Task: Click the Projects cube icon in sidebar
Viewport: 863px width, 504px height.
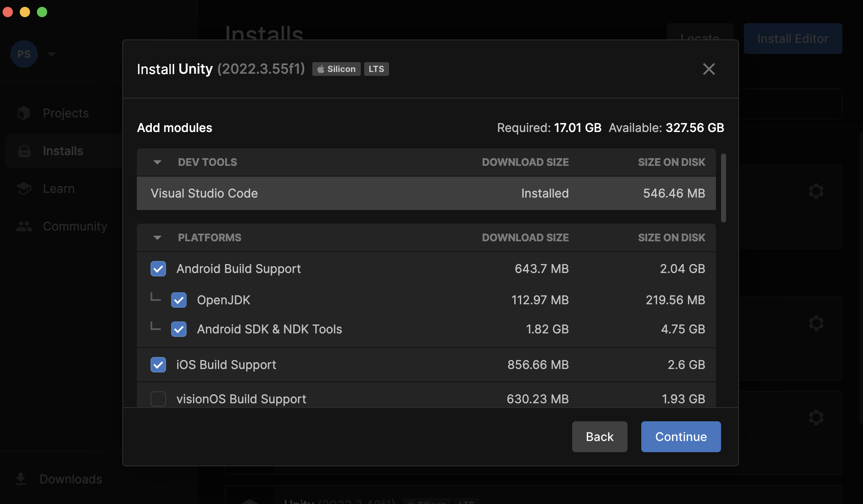Action: coord(24,113)
